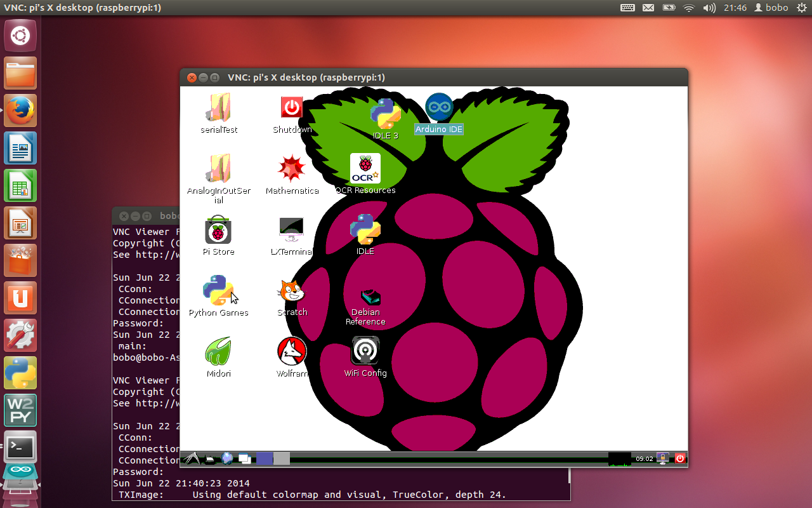This screenshot has width=812, height=508.
Task: Open the mail messaging indicator
Action: click(x=648, y=8)
